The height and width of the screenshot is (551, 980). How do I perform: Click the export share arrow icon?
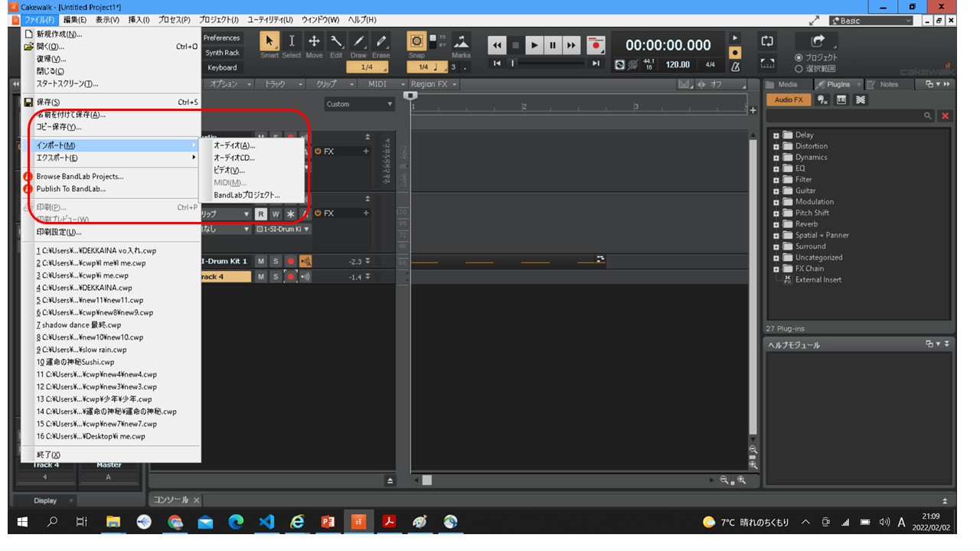tap(818, 41)
